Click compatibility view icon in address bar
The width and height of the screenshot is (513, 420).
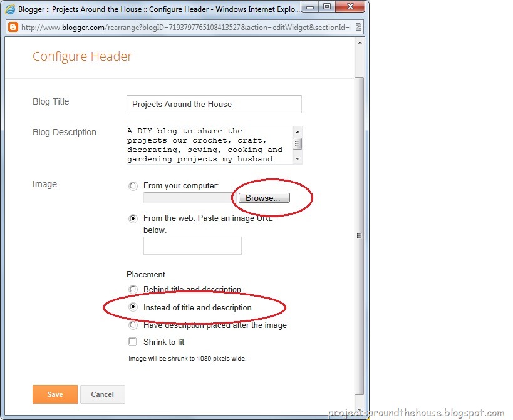358,27
